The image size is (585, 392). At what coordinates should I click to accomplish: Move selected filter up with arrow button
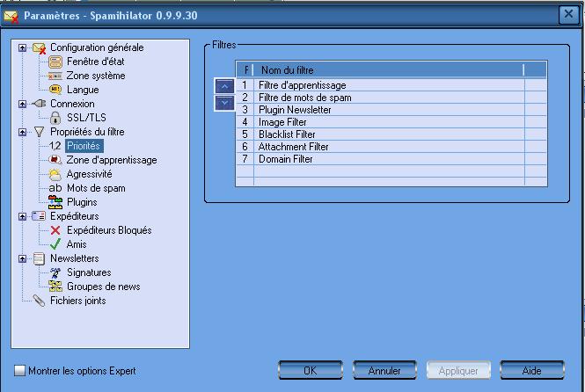click(223, 87)
